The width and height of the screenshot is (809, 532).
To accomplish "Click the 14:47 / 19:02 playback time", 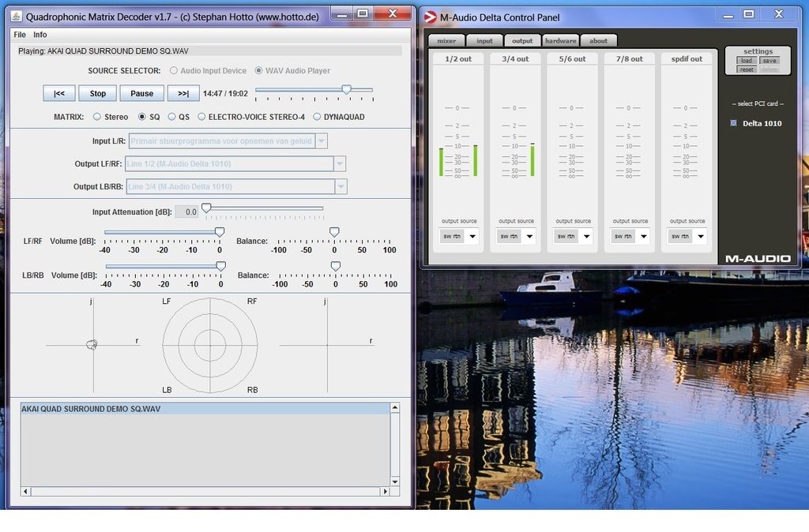I will coord(225,93).
